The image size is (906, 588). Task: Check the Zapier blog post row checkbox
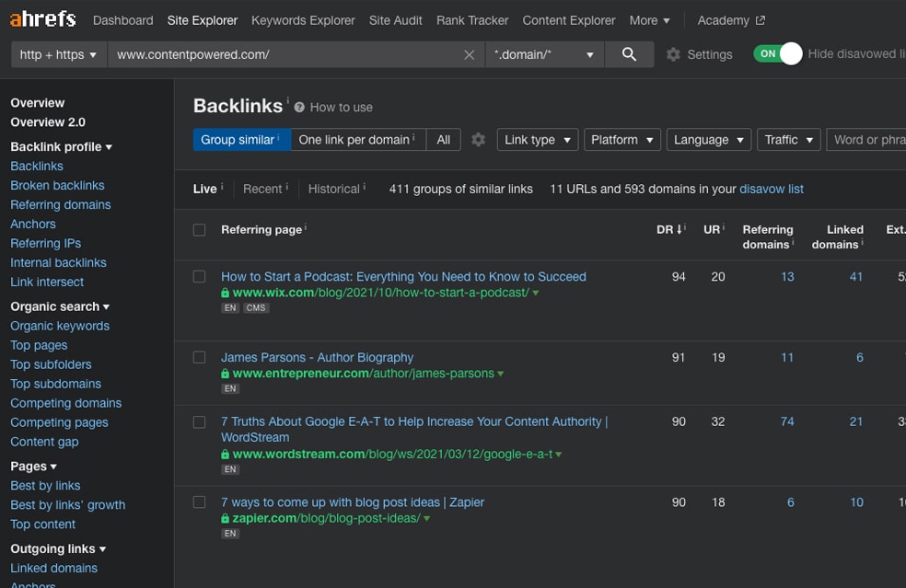click(200, 502)
